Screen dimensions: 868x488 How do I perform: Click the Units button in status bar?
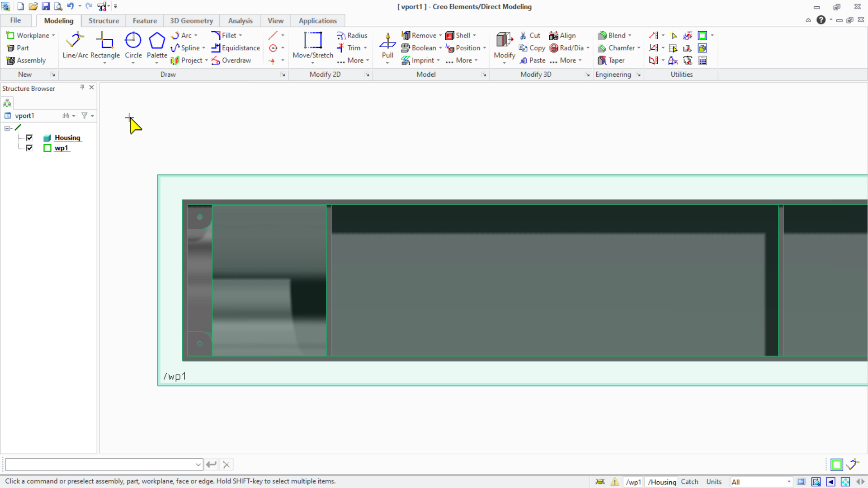coord(714,482)
